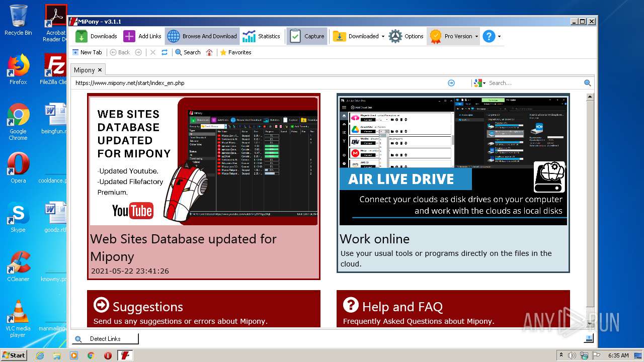
Task: Select MiPony taskbar button
Action: pyautogui.click(x=125, y=355)
